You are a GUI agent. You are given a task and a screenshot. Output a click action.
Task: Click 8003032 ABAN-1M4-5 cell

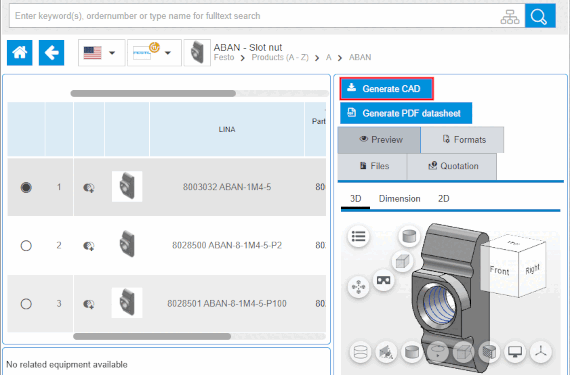(227, 188)
